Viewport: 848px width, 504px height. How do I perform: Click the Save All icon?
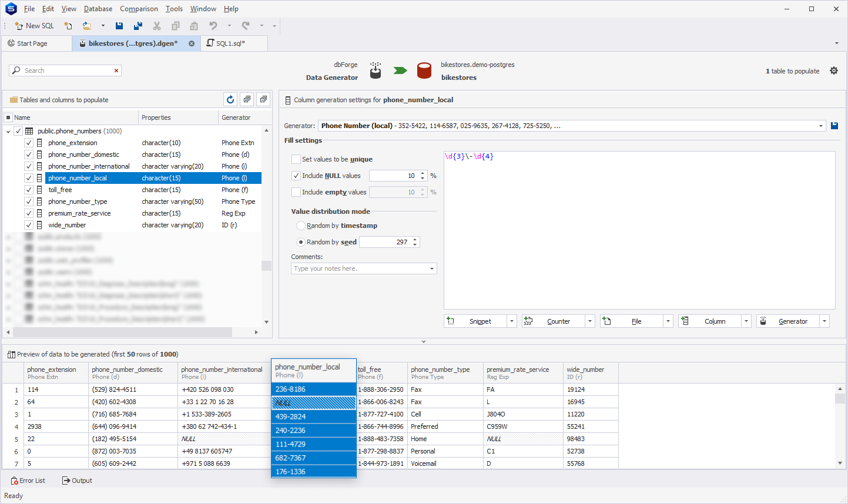tap(138, 26)
